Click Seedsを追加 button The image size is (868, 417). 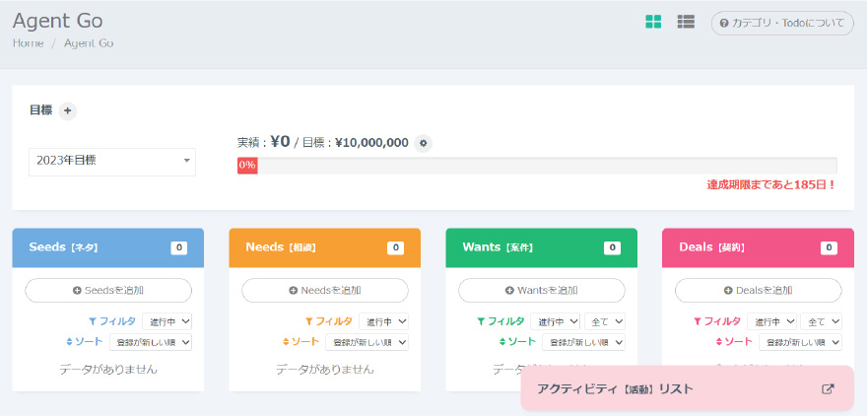click(x=108, y=290)
